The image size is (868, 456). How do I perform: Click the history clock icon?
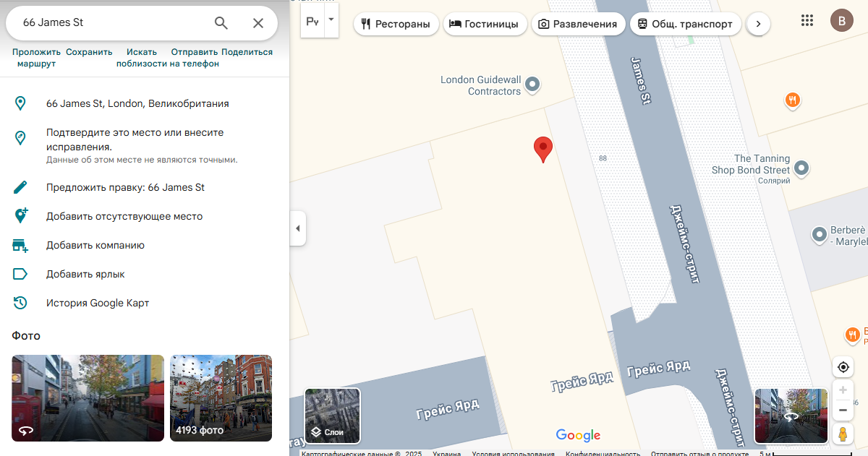click(x=20, y=303)
